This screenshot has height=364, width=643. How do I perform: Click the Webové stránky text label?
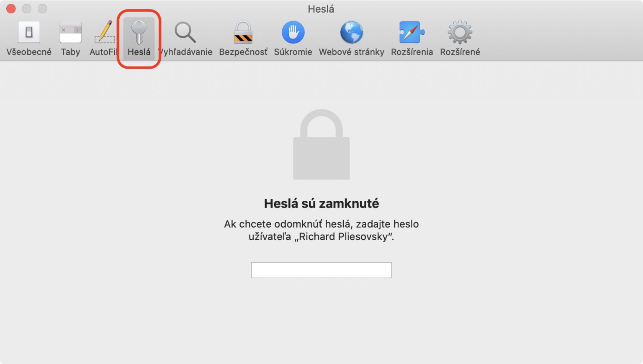[x=352, y=52]
